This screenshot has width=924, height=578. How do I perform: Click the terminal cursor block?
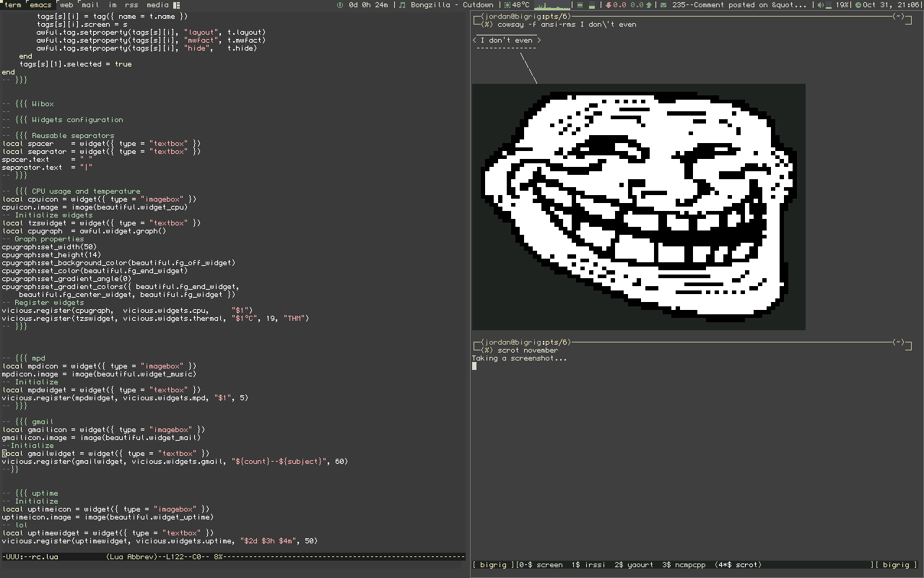click(474, 366)
